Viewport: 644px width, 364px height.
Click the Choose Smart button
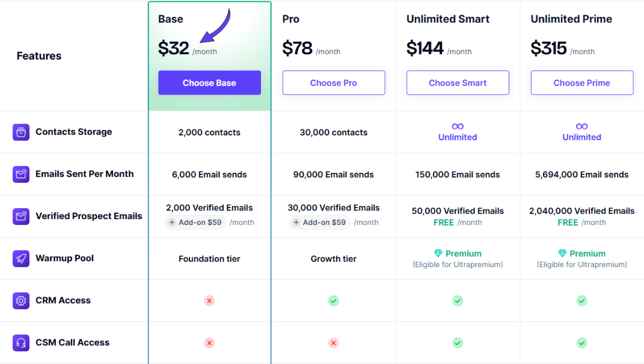pyautogui.click(x=458, y=82)
